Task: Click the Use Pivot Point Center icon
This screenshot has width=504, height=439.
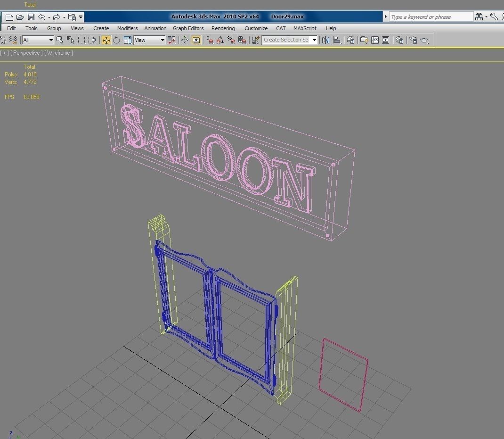Action: tap(171, 40)
